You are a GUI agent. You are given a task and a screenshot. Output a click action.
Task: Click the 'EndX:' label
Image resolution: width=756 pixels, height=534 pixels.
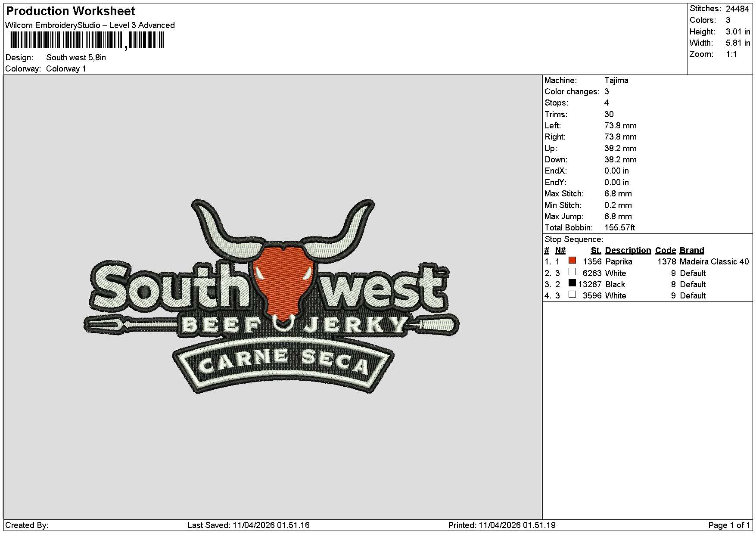556,171
